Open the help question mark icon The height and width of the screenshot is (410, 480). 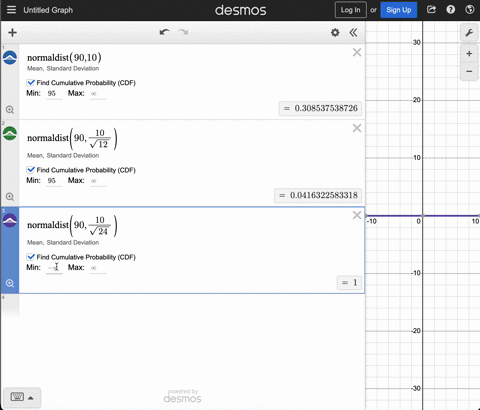[451, 10]
